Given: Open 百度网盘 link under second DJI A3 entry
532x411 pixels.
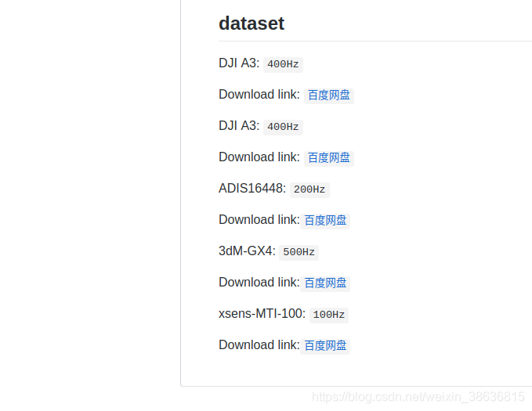Looking at the screenshot, I should pos(329,158).
